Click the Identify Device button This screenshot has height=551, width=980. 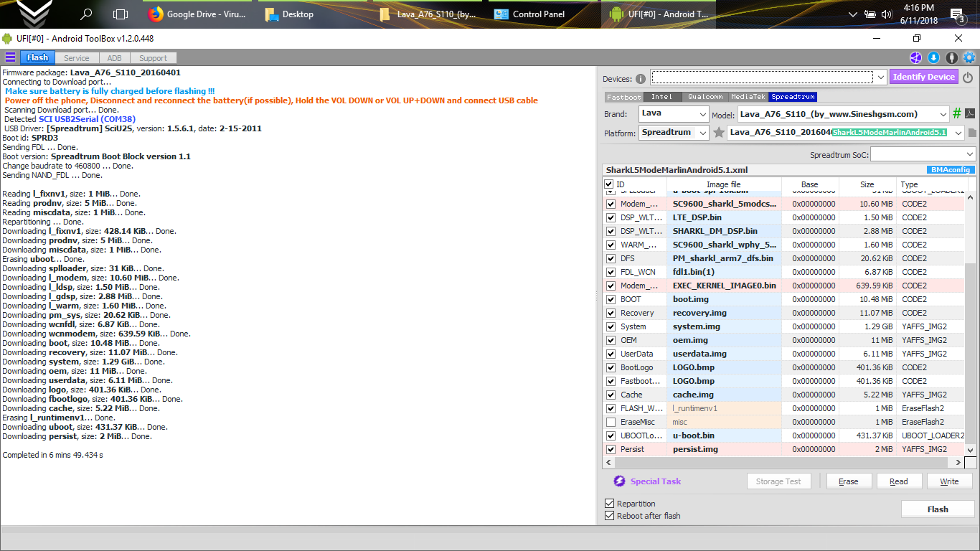click(924, 77)
